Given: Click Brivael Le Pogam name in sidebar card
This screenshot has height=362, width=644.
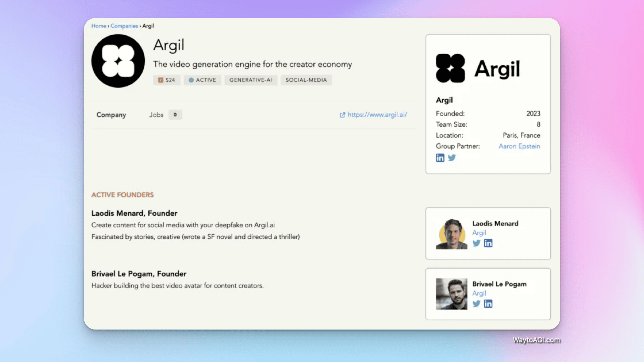Looking at the screenshot, I should [499, 284].
